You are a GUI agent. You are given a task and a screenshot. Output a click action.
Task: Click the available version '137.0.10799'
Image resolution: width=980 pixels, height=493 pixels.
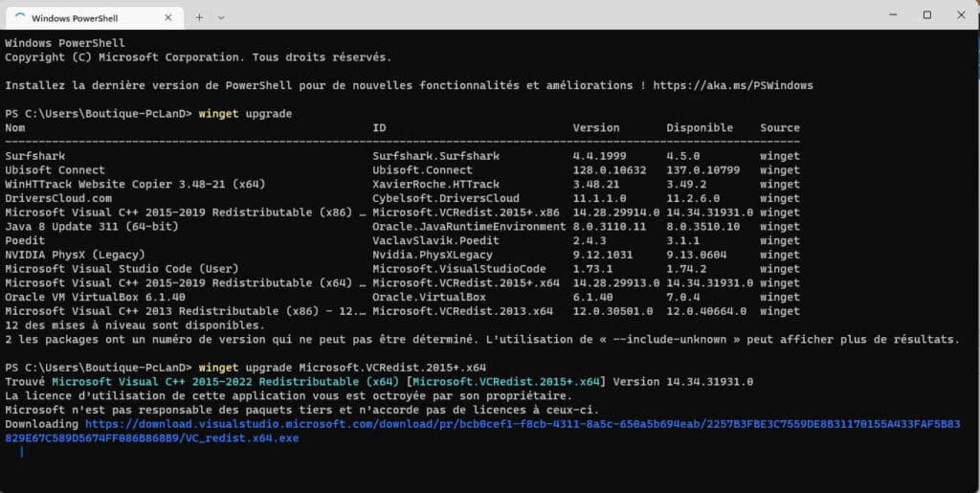[702, 170]
